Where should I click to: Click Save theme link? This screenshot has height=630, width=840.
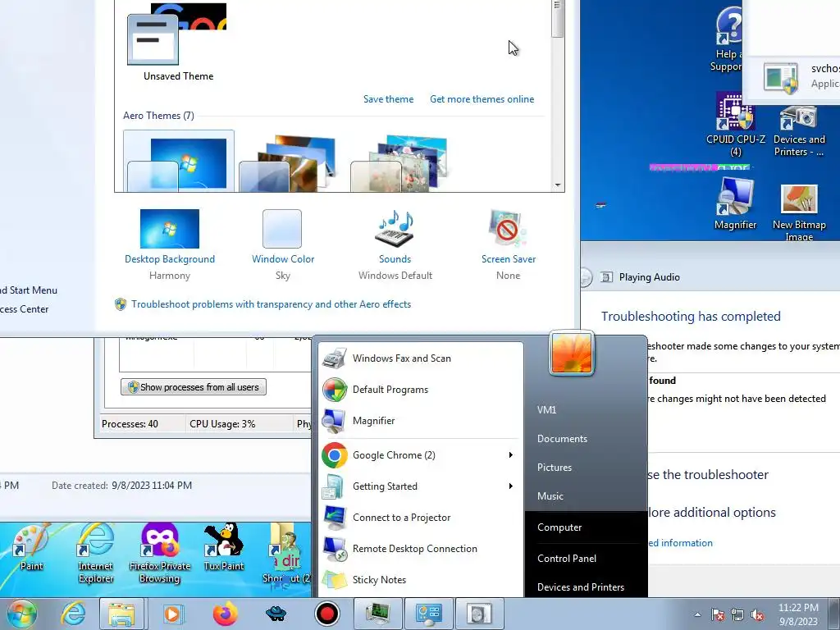pos(388,99)
